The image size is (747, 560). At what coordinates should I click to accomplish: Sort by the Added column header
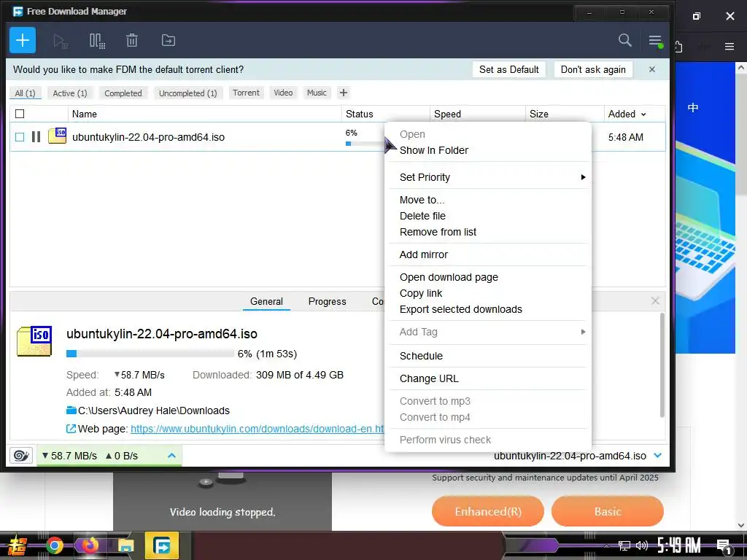(627, 114)
